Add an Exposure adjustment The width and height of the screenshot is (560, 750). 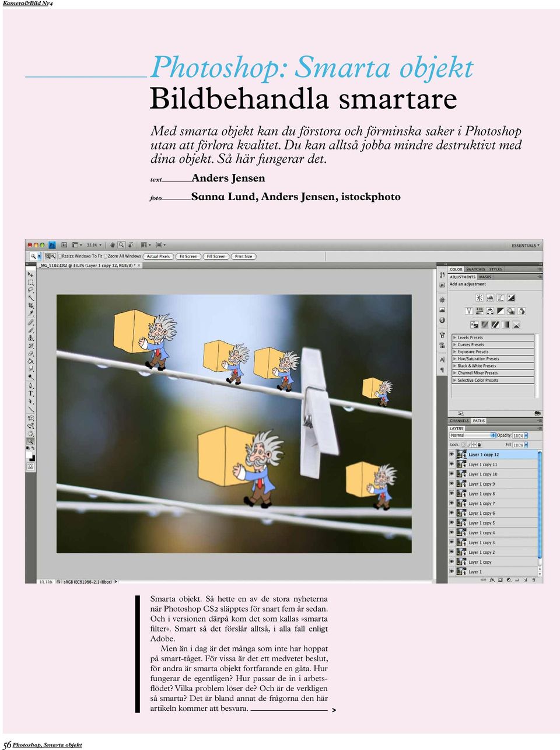point(511,298)
